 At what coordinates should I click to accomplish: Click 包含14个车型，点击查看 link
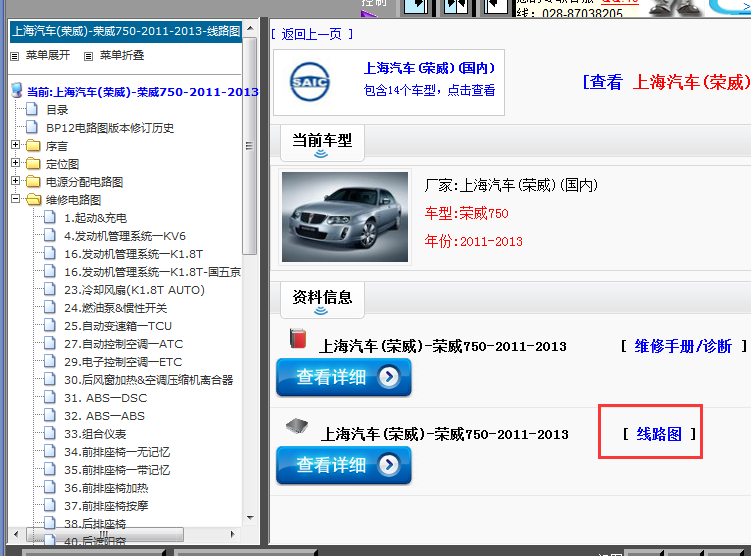[429, 90]
